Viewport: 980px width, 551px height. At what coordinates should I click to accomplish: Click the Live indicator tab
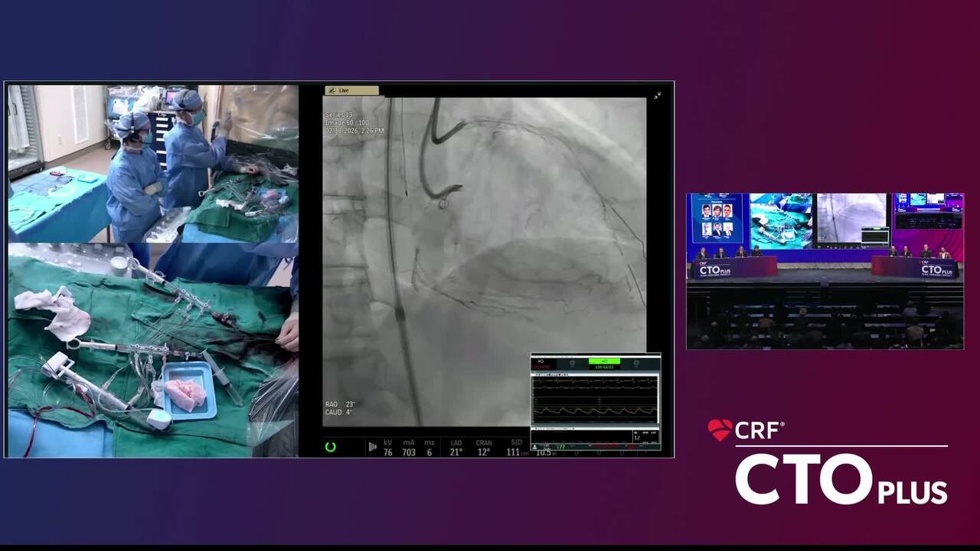351,90
